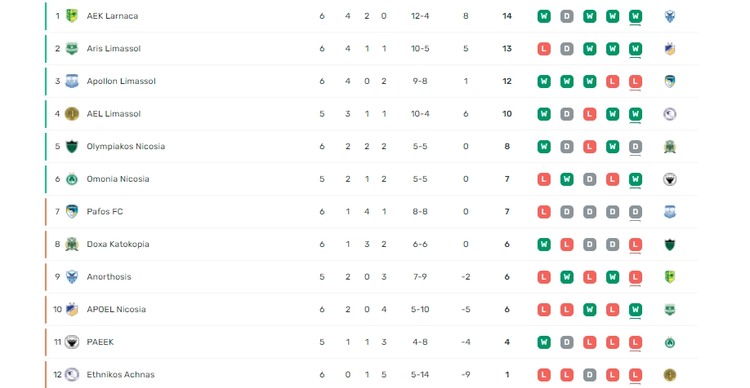Image resolution: width=750 pixels, height=388 pixels.
Task: Click the Doxa Katokopia team crest
Action: [x=72, y=244]
